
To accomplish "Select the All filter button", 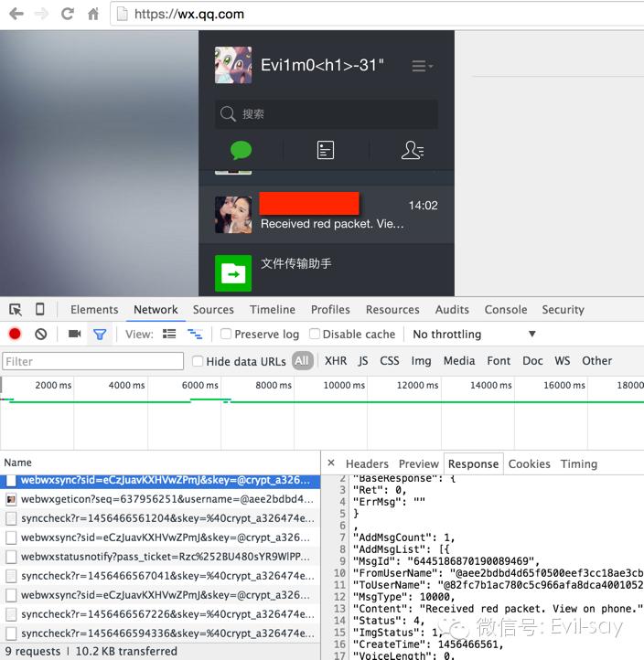I will (x=302, y=361).
